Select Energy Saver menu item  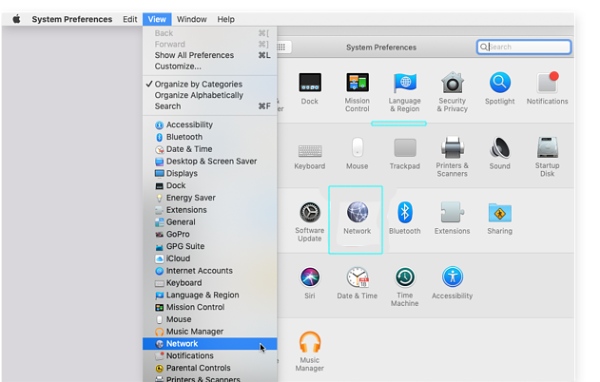coord(210,198)
